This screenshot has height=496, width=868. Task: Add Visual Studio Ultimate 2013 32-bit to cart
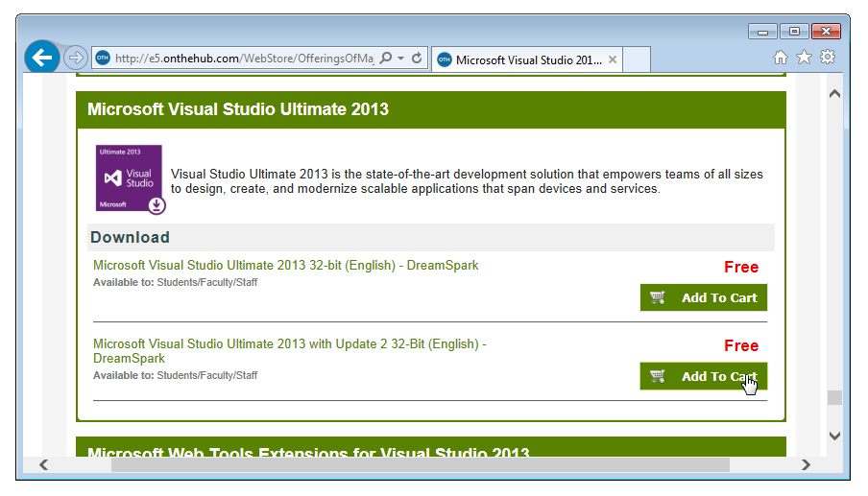tap(704, 298)
